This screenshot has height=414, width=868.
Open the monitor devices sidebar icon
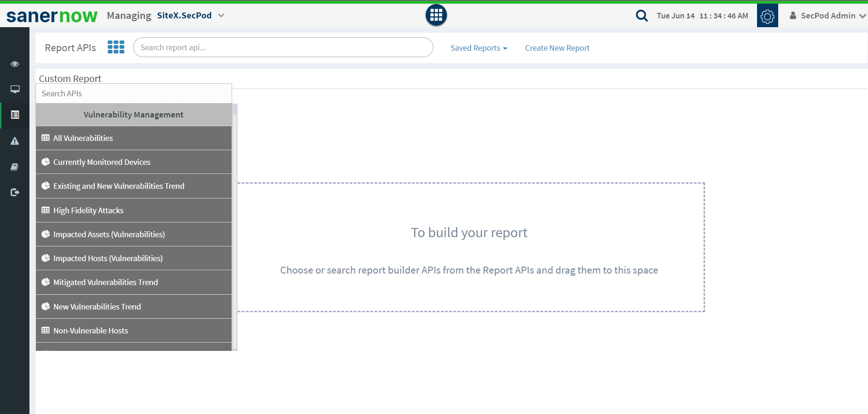15,89
